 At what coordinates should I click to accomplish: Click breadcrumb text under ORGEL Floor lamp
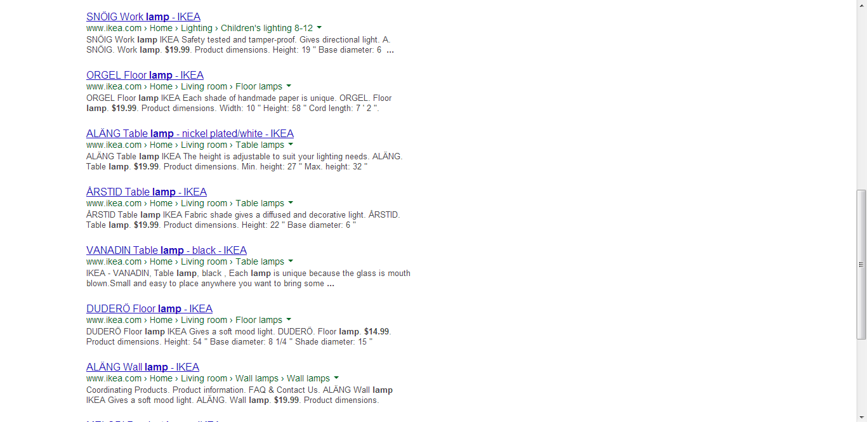pos(184,86)
